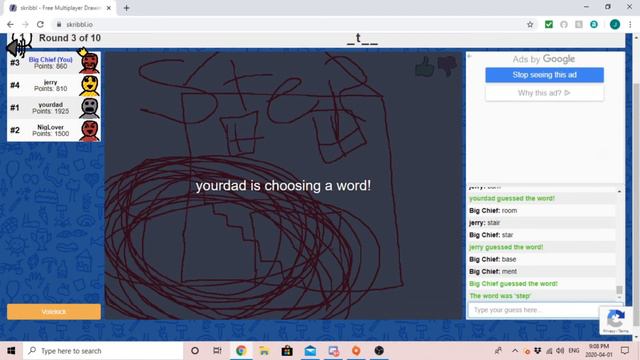Click the thumbs up like icon
This screenshot has height=360, width=640.
coord(425,67)
